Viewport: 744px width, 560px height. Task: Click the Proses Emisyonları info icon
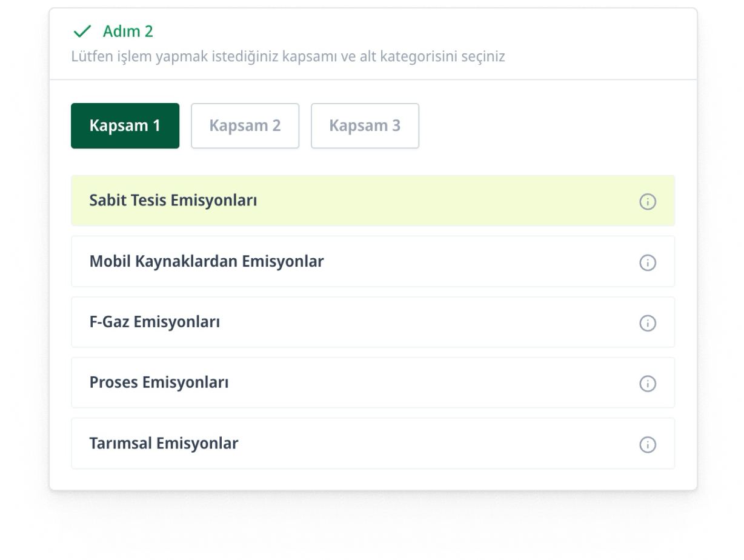point(648,384)
